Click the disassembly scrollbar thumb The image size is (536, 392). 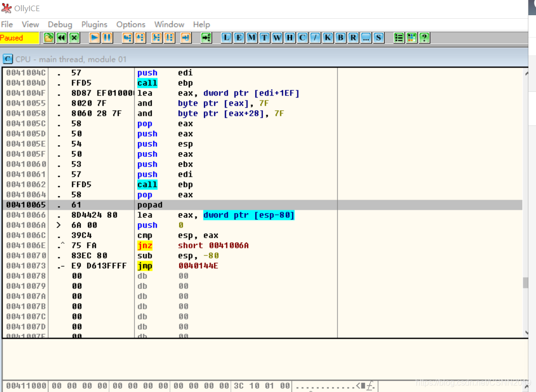coord(525,283)
